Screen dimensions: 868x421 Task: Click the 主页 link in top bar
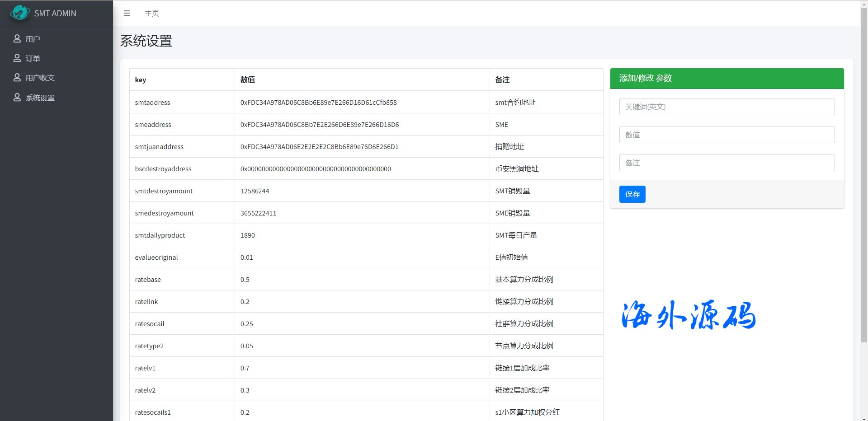[152, 14]
